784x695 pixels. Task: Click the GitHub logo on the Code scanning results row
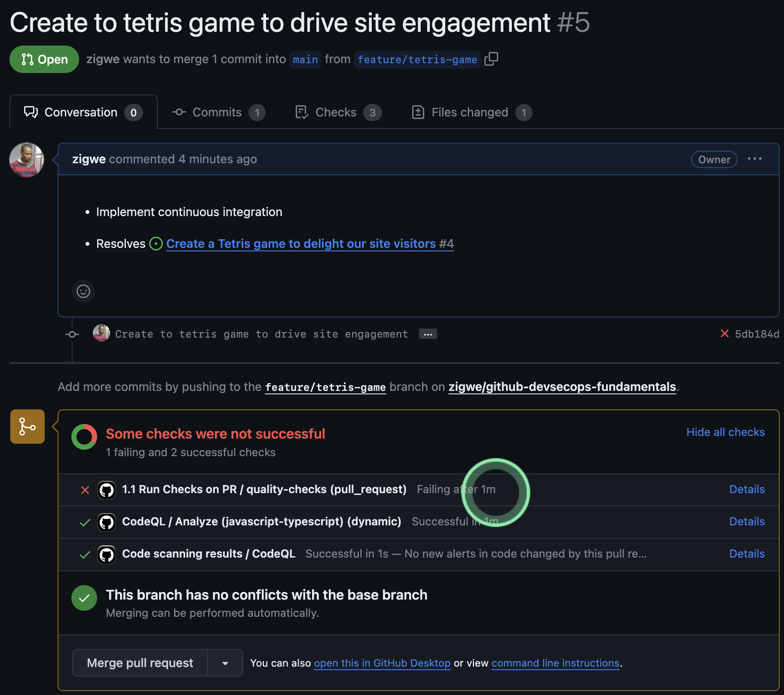click(107, 555)
